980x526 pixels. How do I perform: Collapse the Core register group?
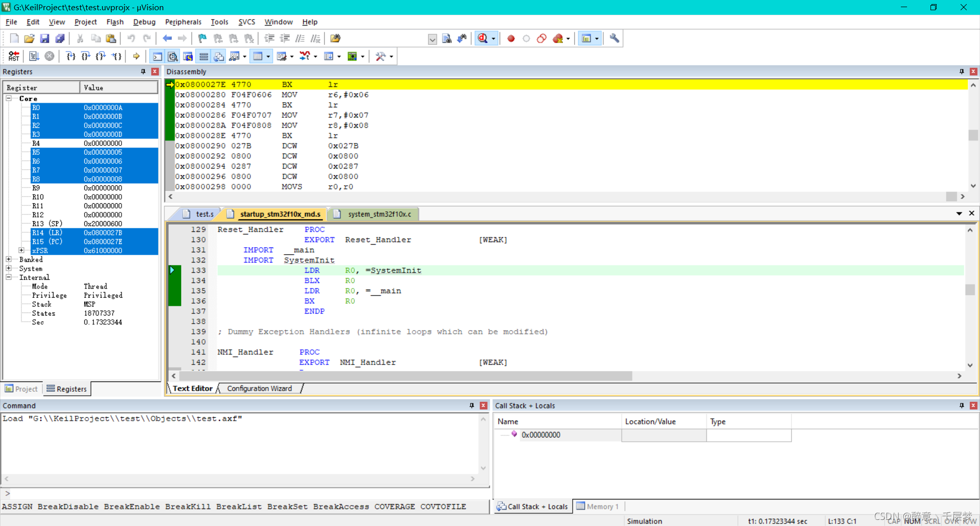point(9,98)
